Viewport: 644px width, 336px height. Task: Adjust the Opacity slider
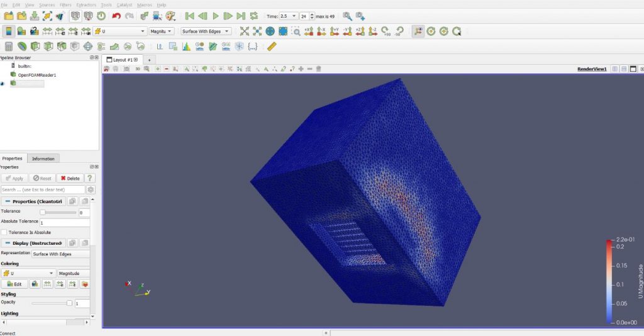coord(69,303)
